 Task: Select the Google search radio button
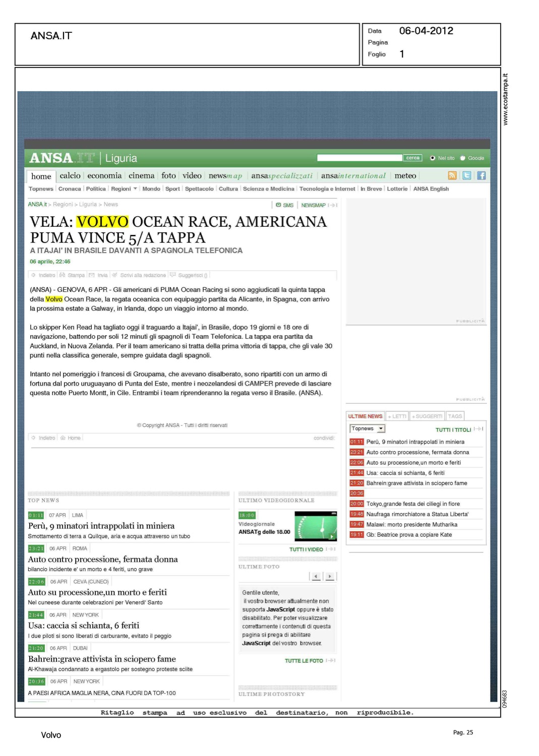(x=462, y=158)
